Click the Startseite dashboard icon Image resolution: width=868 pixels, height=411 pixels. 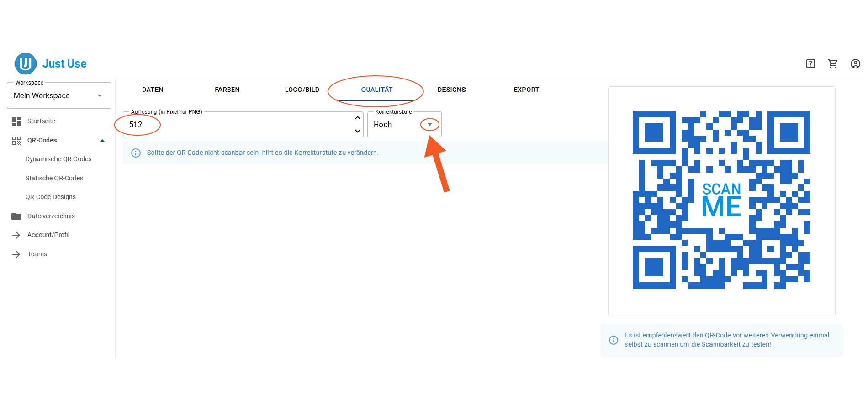click(x=16, y=121)
